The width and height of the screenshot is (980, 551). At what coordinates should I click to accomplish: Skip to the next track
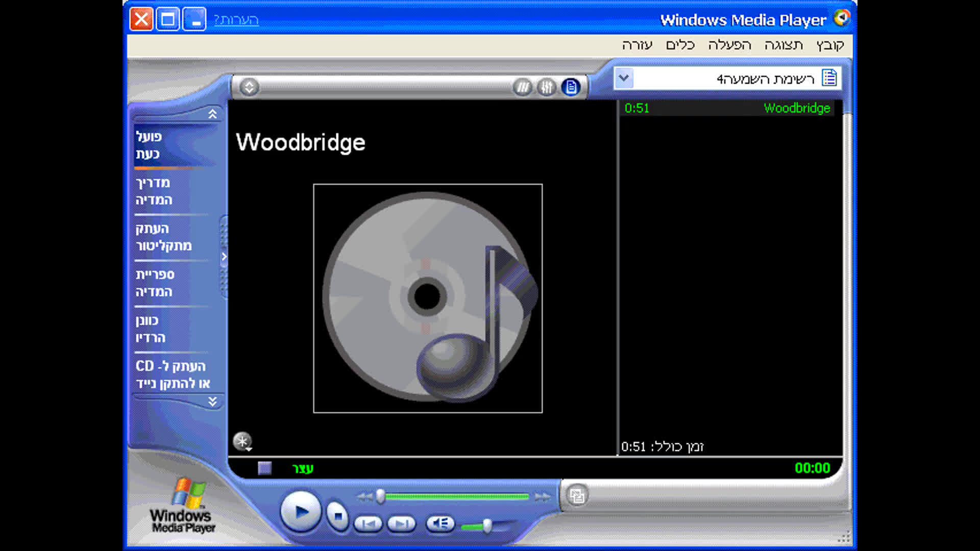[402, 524]
